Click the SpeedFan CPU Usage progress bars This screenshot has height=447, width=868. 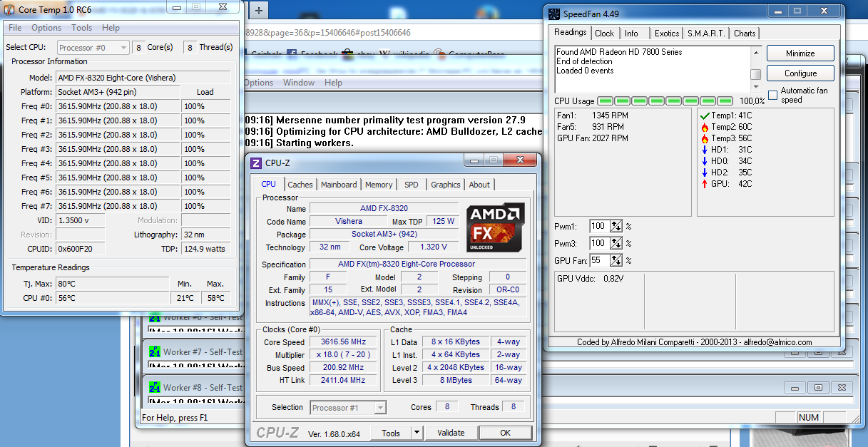(665, 101)
